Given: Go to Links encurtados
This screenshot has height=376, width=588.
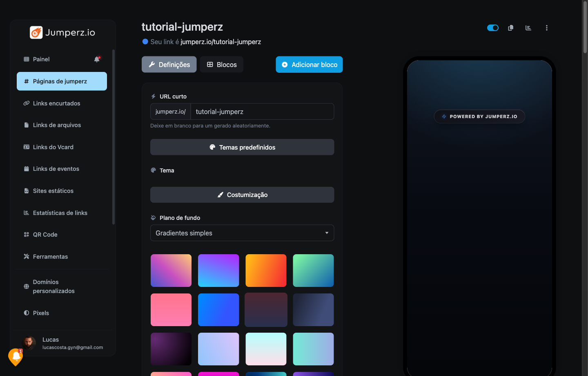Looking at the screenshot, I should pyautogui.click(x=62, y=103).
